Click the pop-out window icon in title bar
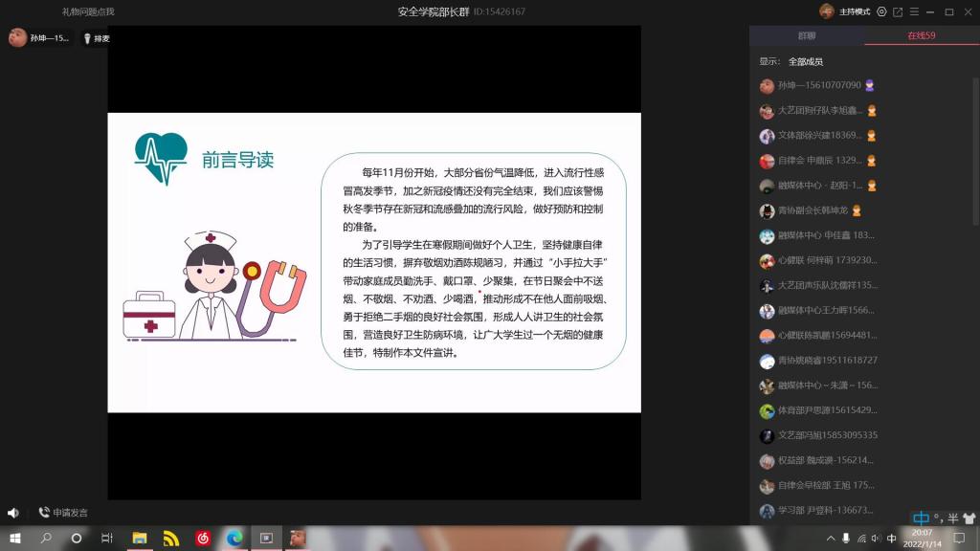Viewport: 980px width, 551px height. click(898, 11)
